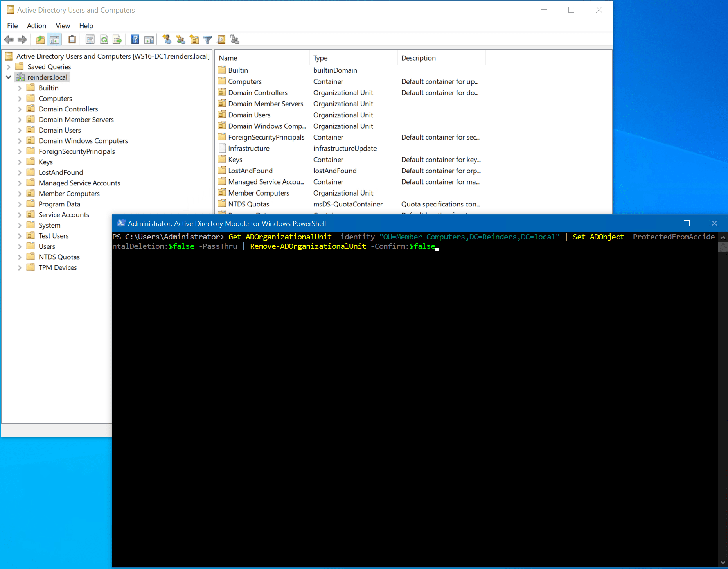
Task: Click the Export List toolbar icon
Action: point(117,39)
